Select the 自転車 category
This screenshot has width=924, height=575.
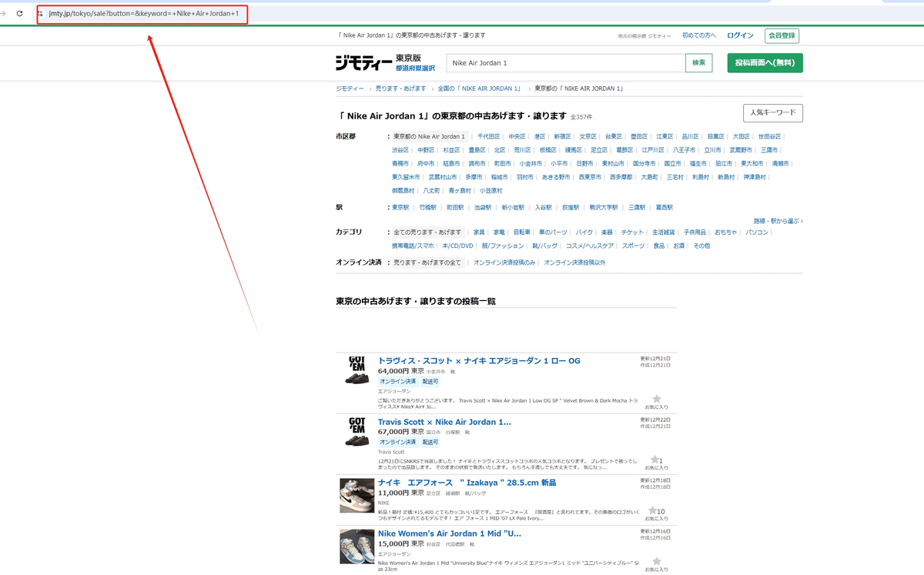pyautogui.click(x=522, y=232)
